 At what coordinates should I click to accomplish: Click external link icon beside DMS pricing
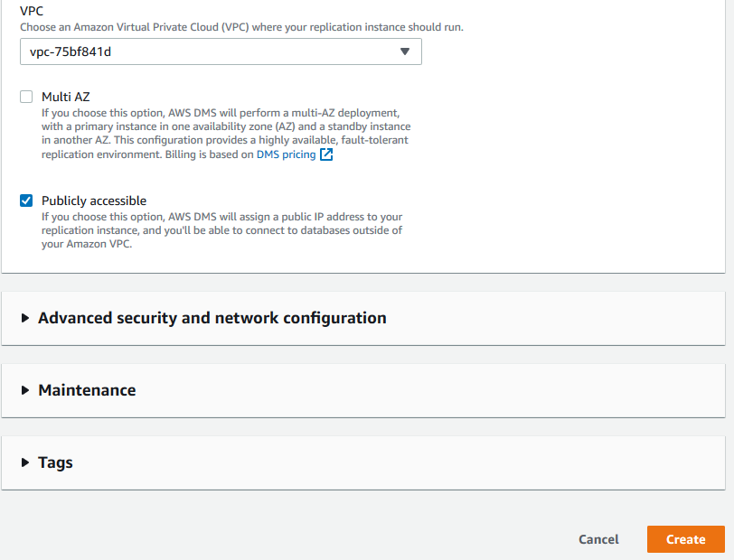pos(326,154)
